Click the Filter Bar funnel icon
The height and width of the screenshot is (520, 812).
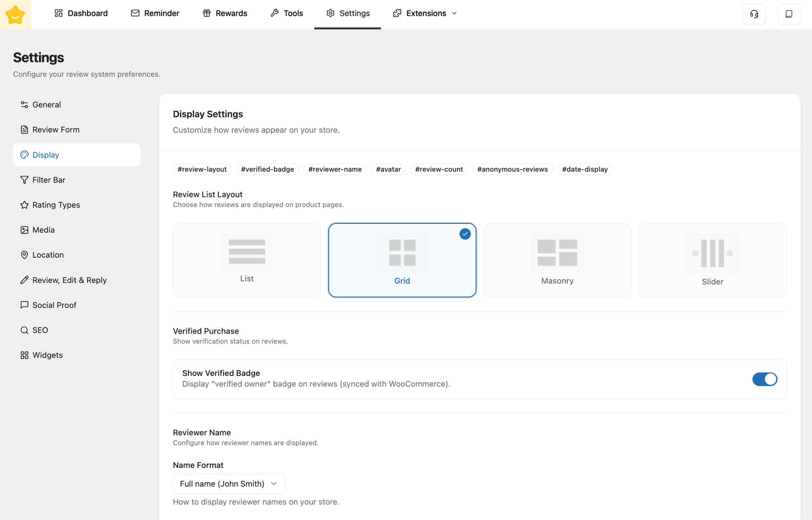tap(24, 180)
